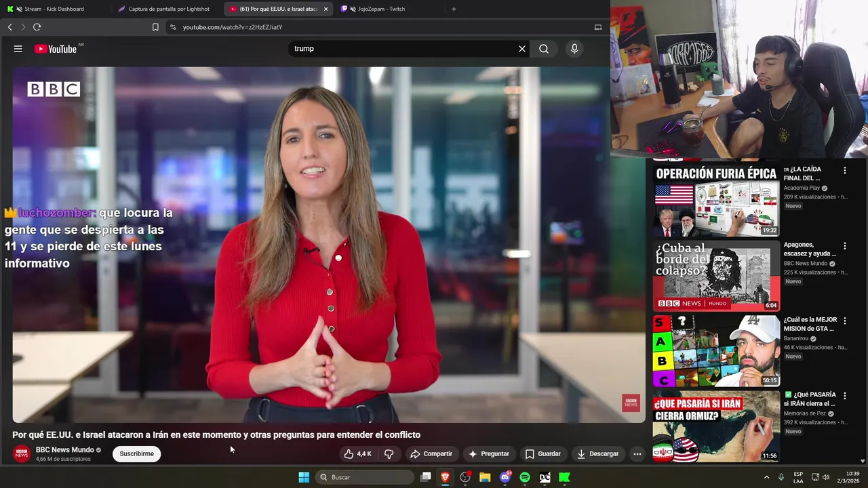Open options for 'Apagones, escasez y ayuda' video

click(844, 246)
